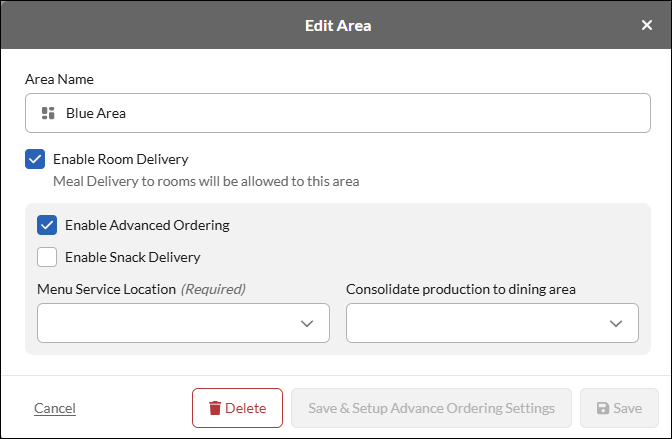Edit the Blue Area name field
The height and width of the screenshot is (439, 672).
tap(338, 113)
